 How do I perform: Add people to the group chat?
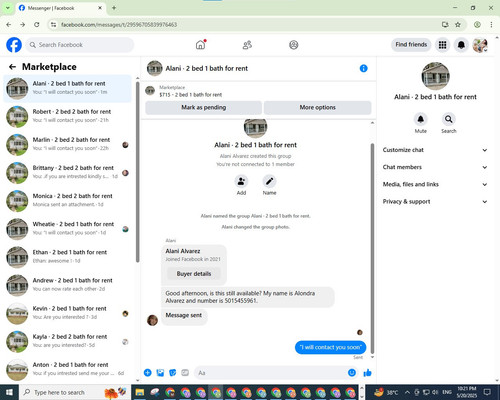(x=241, y=181)
